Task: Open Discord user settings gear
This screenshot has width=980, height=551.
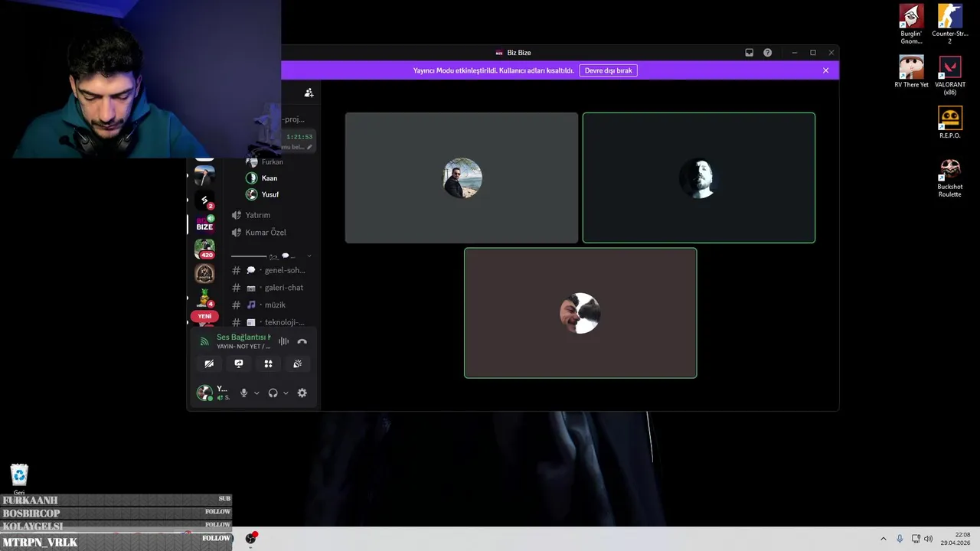Action: coord(302,393)
